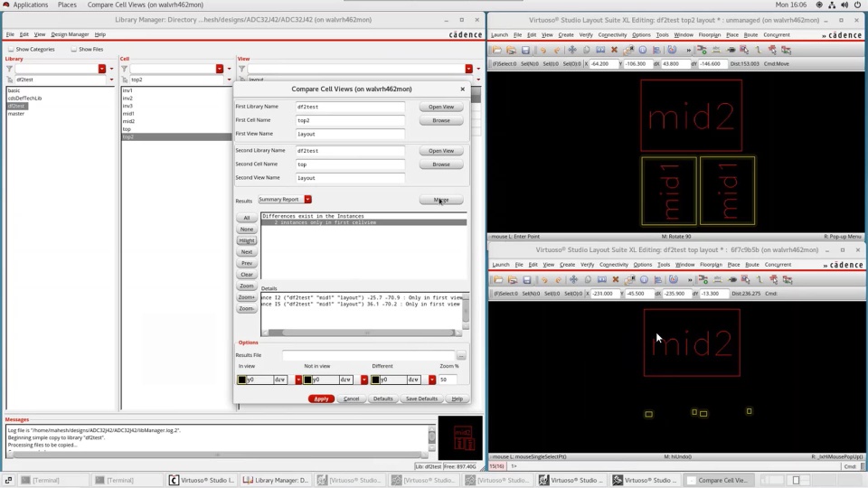Select master library in Library list
This screenshot has width=868, height=488.
click(x=16, y=114)
